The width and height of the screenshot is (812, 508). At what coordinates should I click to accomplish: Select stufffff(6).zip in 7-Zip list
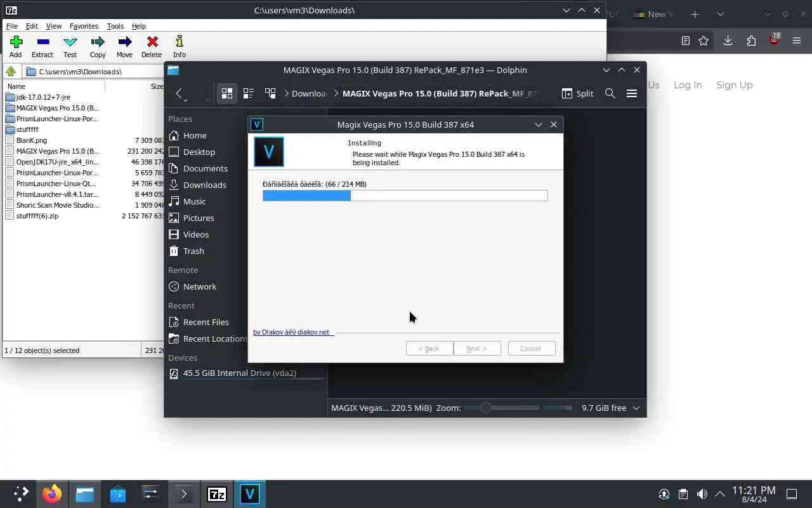tap(37, 216)
